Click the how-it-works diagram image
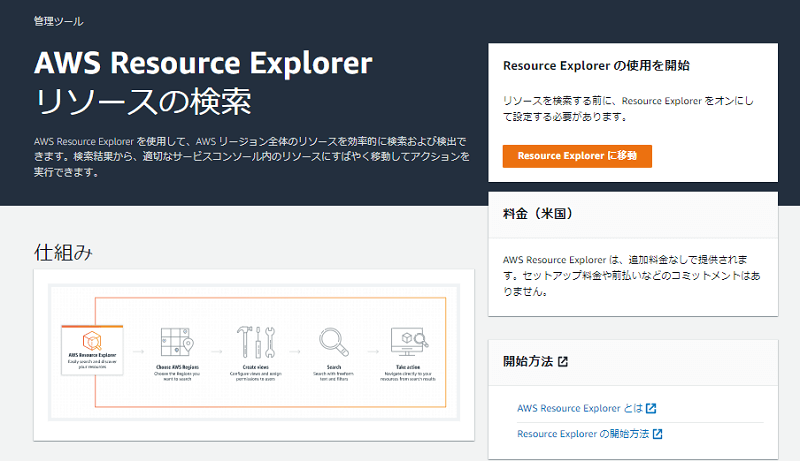Viewport: 800px width, 461px height. pos(254,352)
